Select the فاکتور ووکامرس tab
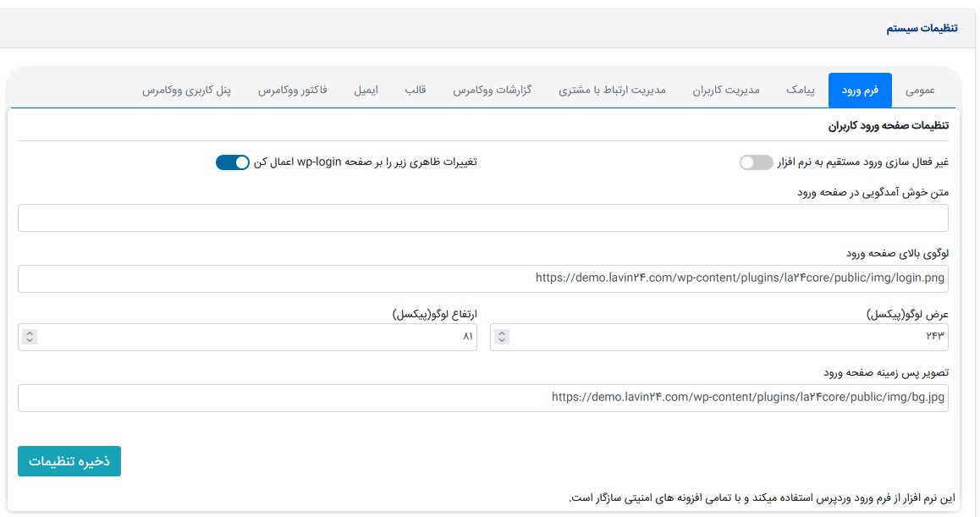The width and height of the screenshot is (980, 517). (293, 90)
